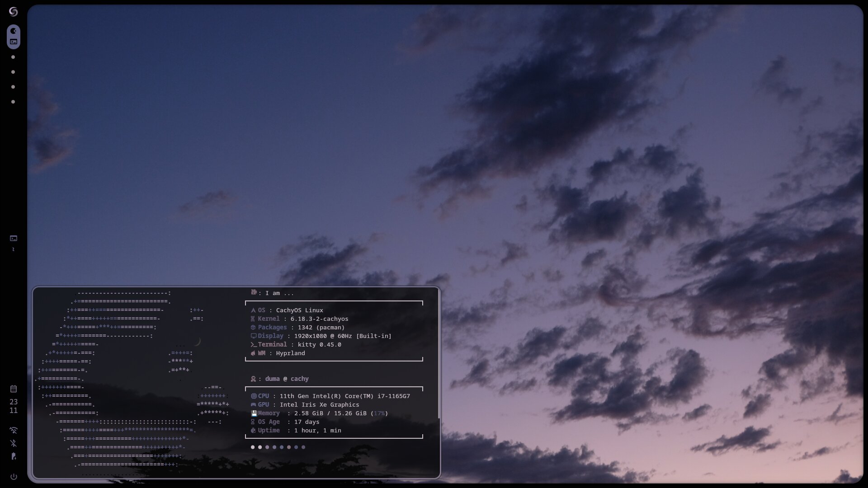The image size is (868, 488).
Task: Click the charging battery status icon
Action: 14,456
